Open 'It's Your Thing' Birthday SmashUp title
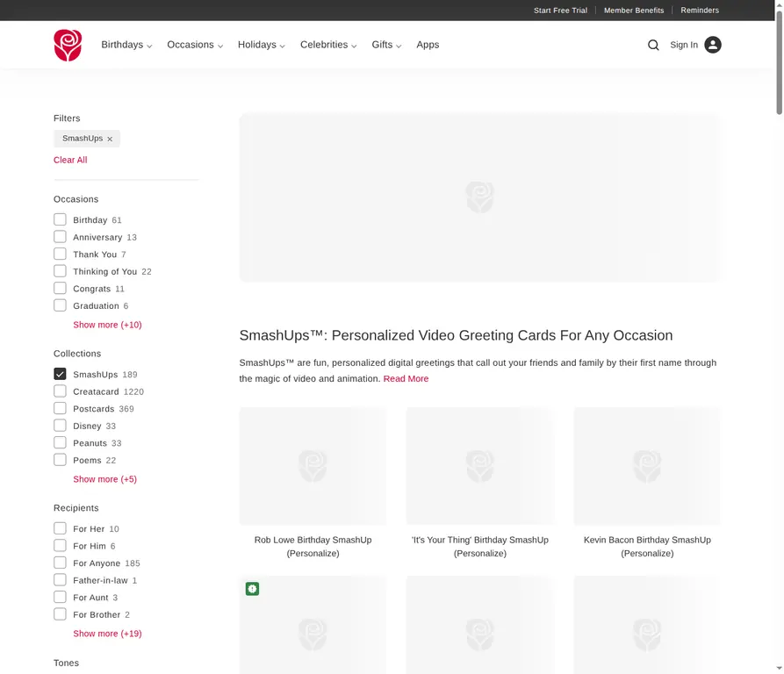The width and height of the screenshot is (784, 674). (x=480, y=547)
